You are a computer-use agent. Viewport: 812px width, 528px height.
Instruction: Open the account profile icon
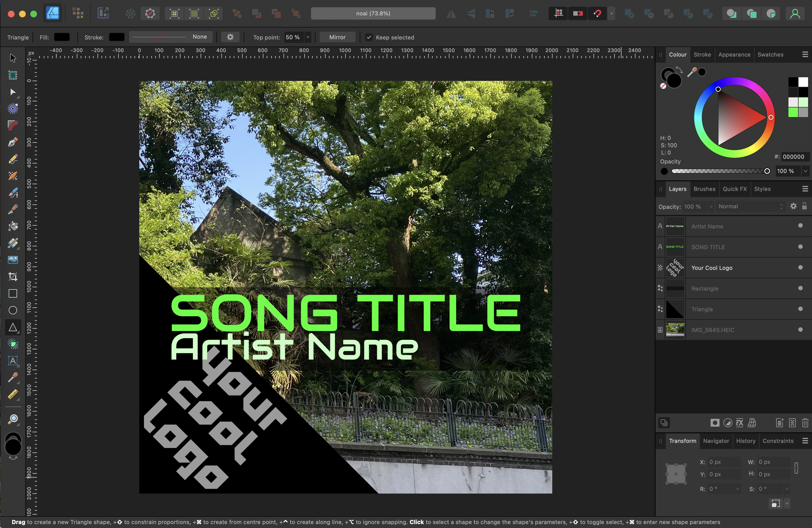tap(795, 14)
